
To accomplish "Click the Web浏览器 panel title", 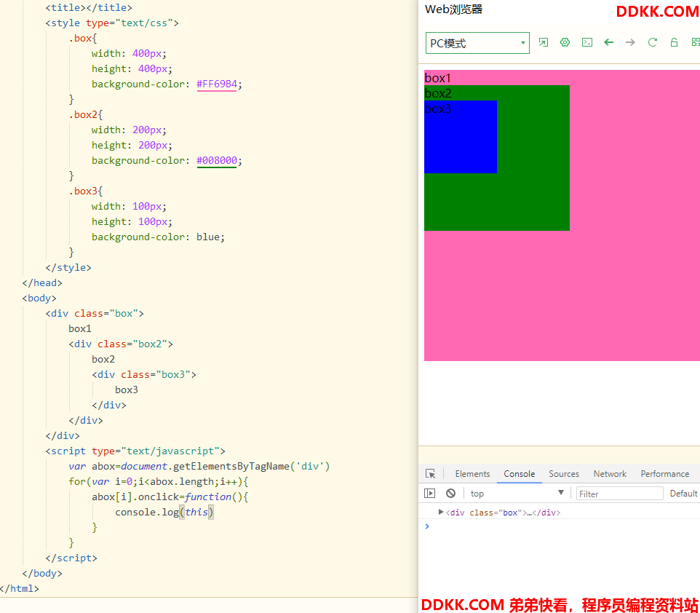I will click(453, 9).
